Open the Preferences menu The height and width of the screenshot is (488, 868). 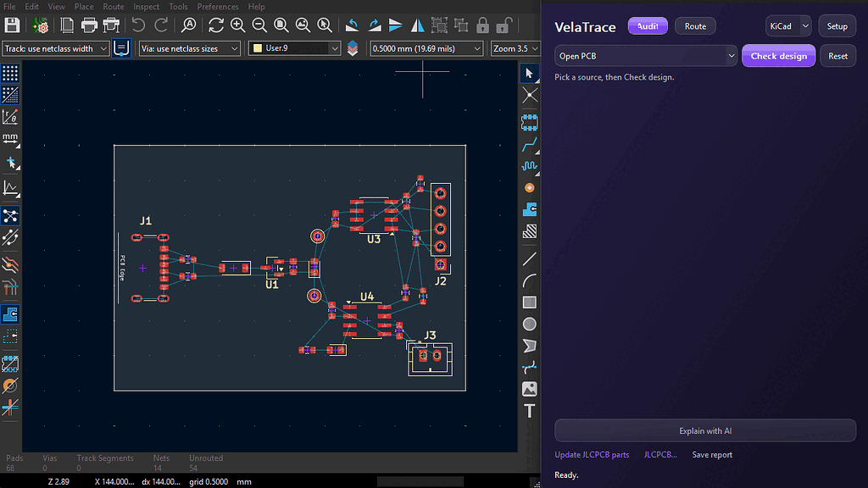tap(218, 7)
